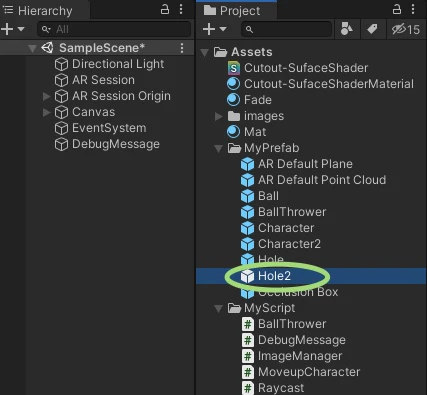Select AR Default Point Cloud prefab icon
427x395 pixels.
coord(247,180)
